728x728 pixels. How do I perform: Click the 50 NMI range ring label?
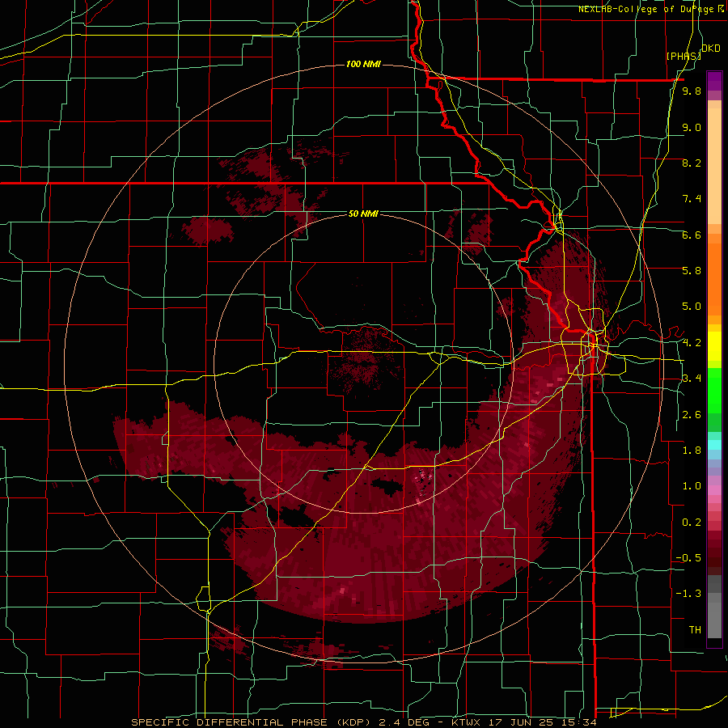click(x=363, y=214)
